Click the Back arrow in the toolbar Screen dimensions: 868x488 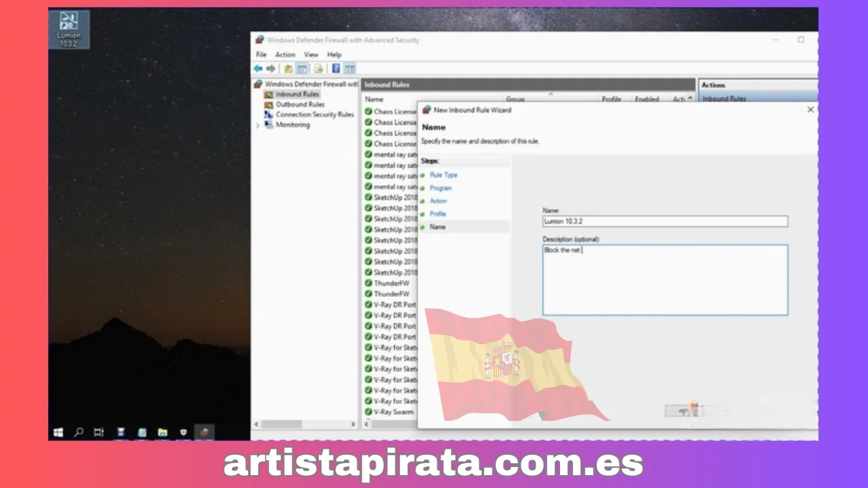(258, 68)
